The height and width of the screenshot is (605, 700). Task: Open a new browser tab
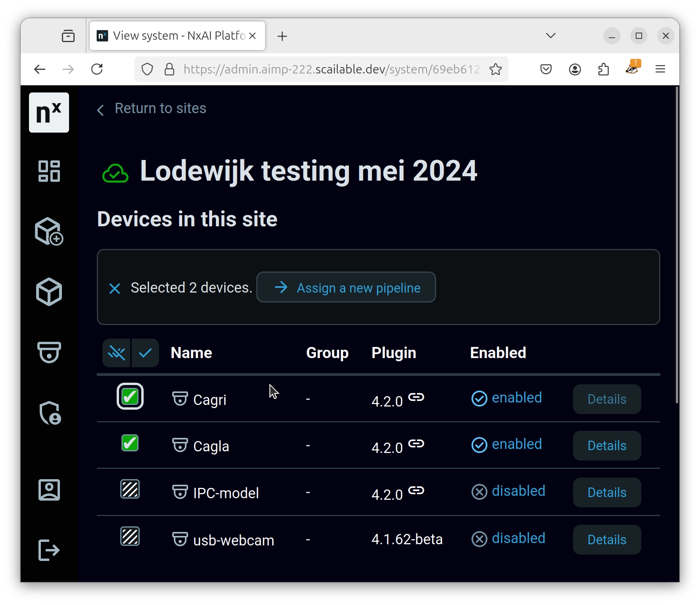tap(282, 36)
